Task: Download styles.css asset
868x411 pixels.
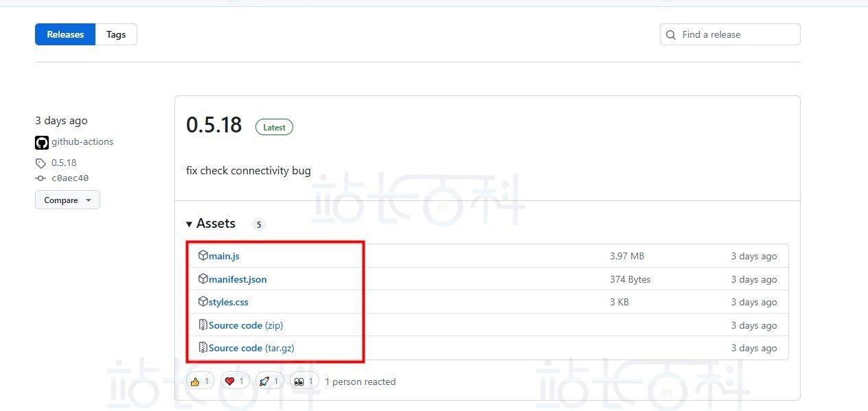Action: (229, 302)
